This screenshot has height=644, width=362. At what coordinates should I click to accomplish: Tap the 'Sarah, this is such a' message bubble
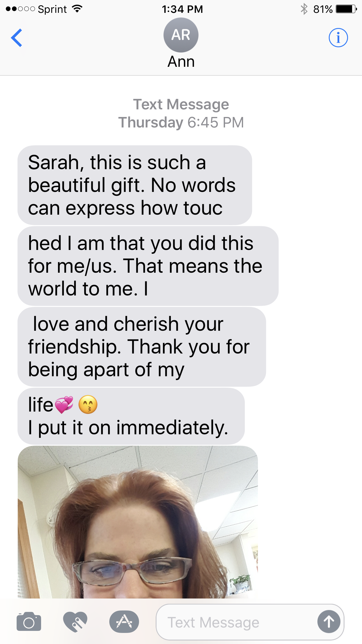point(135,185)
